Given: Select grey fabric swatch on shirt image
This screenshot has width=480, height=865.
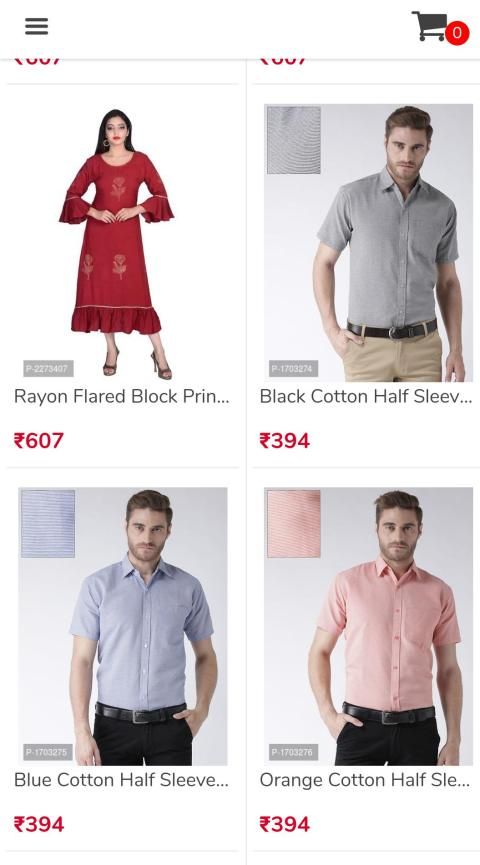Looking at the screenshot, I should [x=294, y=140].
